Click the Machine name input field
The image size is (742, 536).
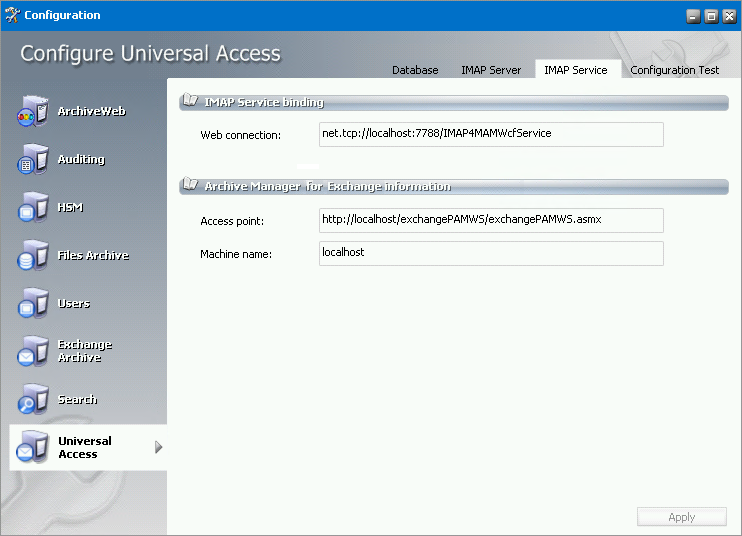pos(490,253)
